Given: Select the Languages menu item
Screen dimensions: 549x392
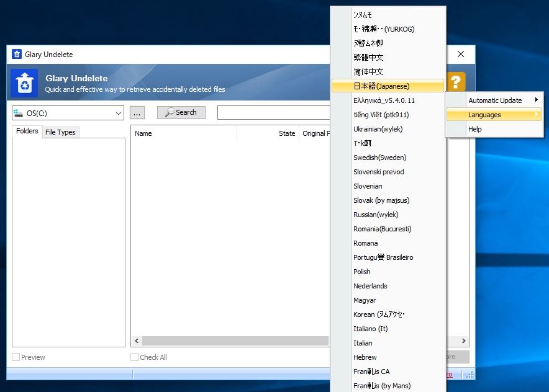Looking at the screenshot, I should click(494, 115).
